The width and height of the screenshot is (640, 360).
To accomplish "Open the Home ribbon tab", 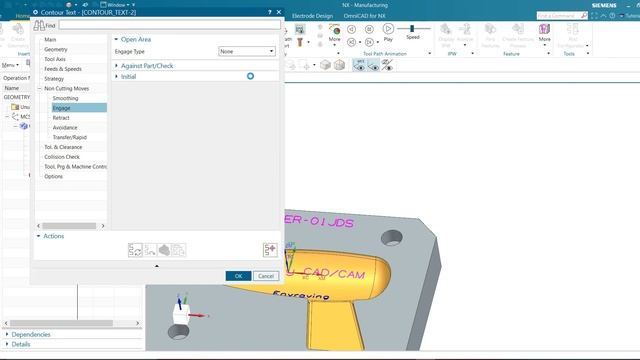I will tap(22, 16).
